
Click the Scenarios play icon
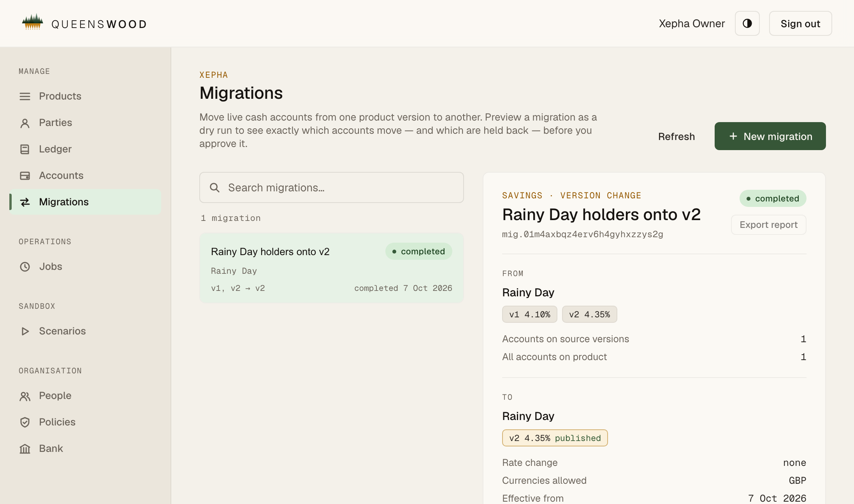[25, 331]
